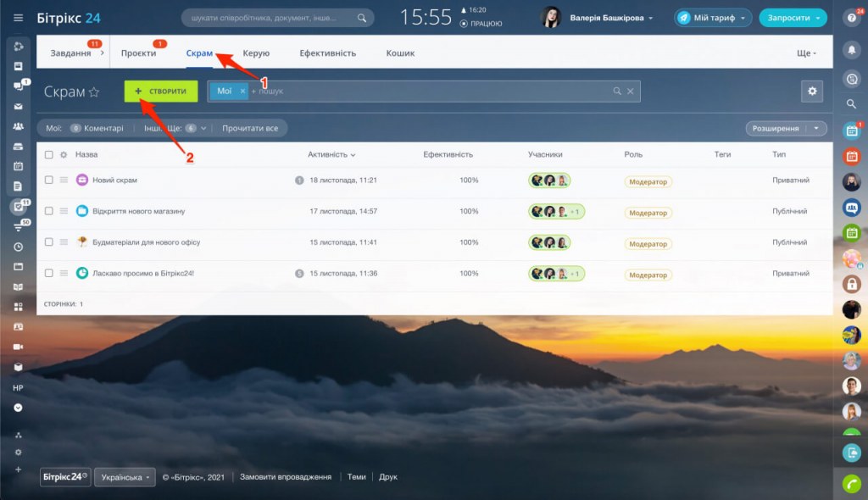Check the Будматеріали для нового офісу checkbox
The width and height of the screenshot is (868, 500).
point(48,242)
